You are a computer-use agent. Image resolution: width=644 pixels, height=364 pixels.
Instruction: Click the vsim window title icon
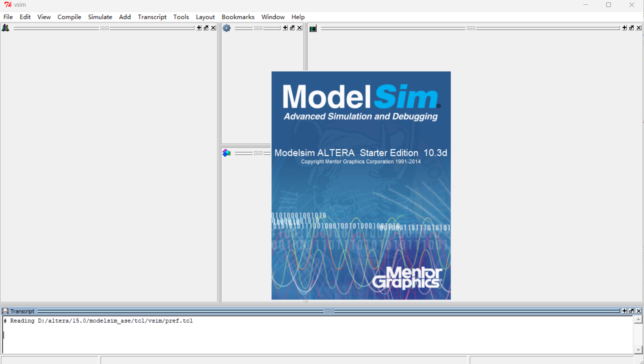pyautogui.click(x=8, y=5)
